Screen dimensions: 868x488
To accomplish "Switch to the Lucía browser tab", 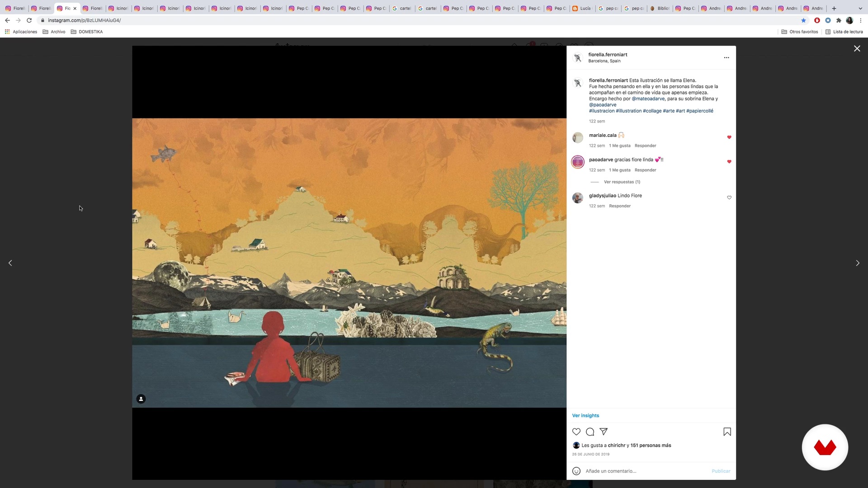I will point(582,8).
